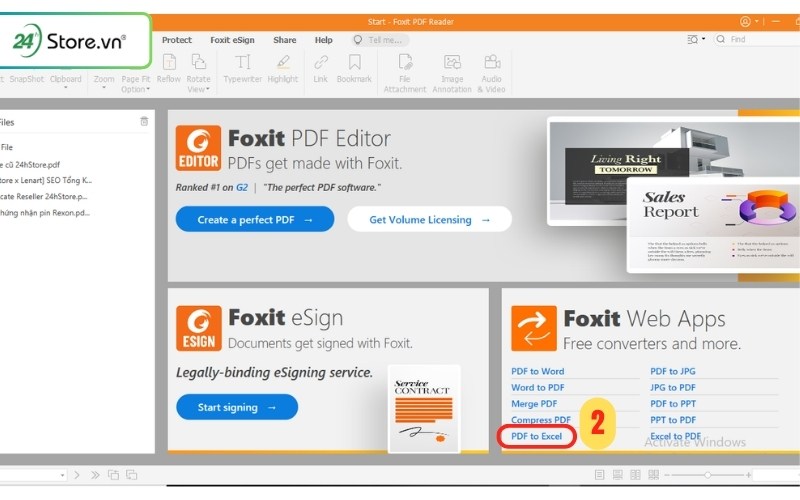
Task: Open the File Attachment tool
Action: [405, 73]
